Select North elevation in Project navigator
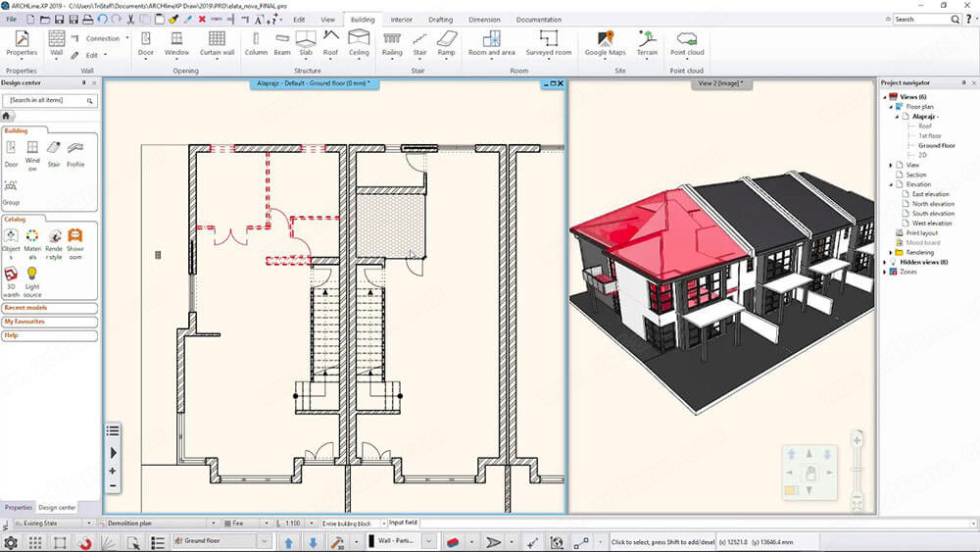This screenshot has width=980, height=552. [933, 204]
